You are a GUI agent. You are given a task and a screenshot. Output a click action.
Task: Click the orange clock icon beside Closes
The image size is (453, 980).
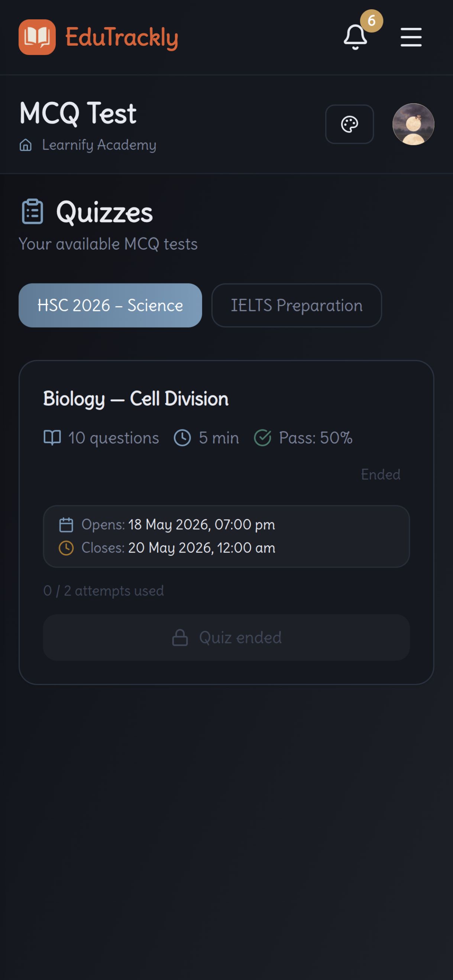click(66, 548)
